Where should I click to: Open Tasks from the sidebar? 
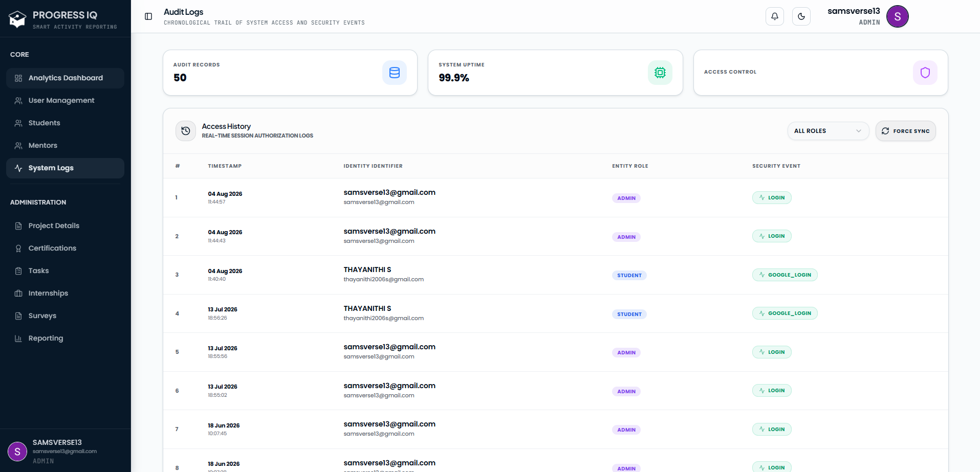[x=65, y=271]
